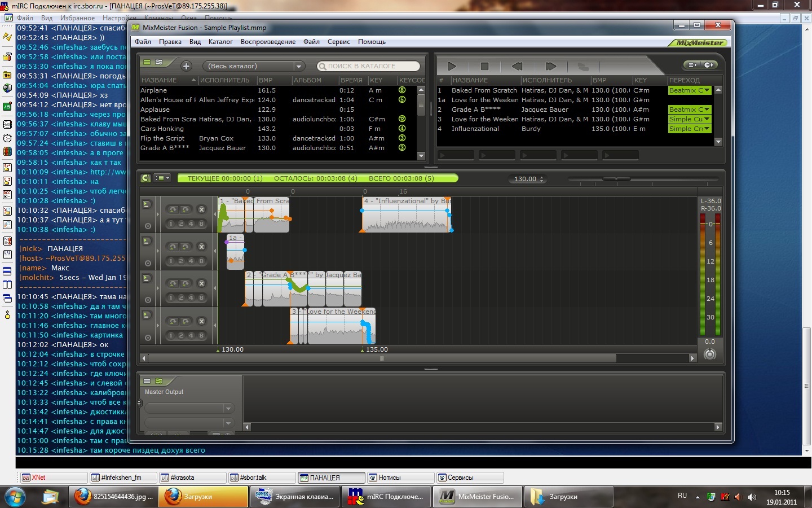Click the X button on the second timeline track
This screenshot has width=812, height=508.
pyautogui.click(x=201, y=247)
